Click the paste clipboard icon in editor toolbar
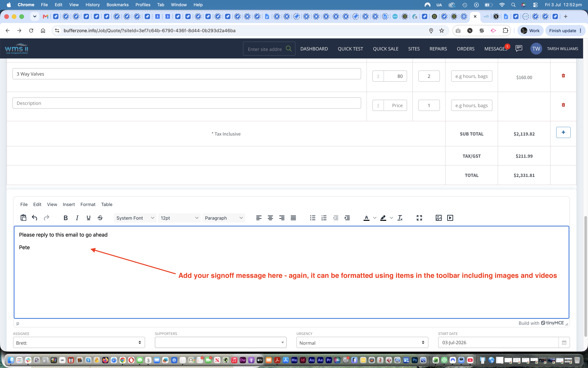 click(23, 218)
